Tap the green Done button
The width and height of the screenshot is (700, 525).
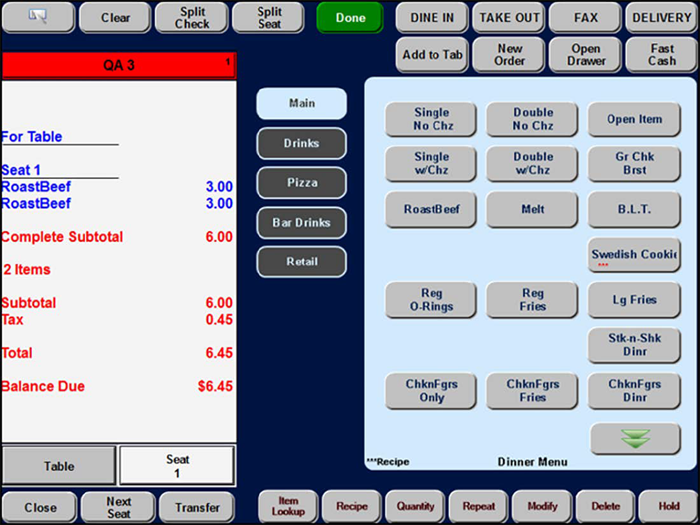click(x=350, y=18)
